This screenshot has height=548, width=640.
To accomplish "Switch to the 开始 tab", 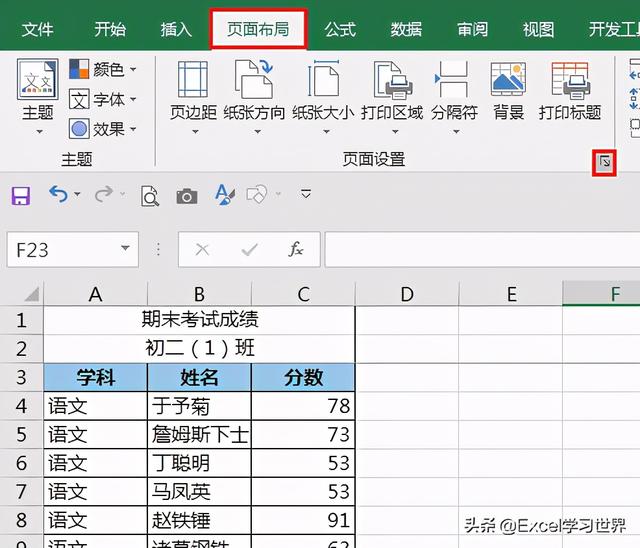I will (x=110, y=29).
